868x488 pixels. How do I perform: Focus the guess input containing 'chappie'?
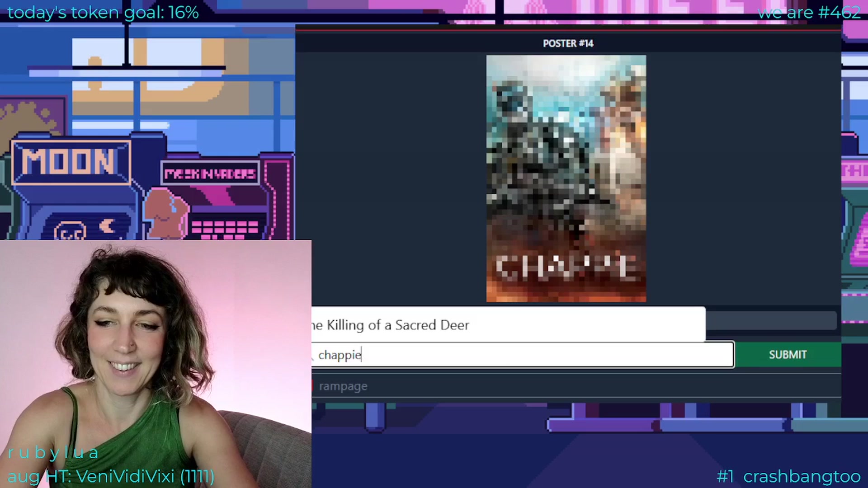click(x=523, y=355)
